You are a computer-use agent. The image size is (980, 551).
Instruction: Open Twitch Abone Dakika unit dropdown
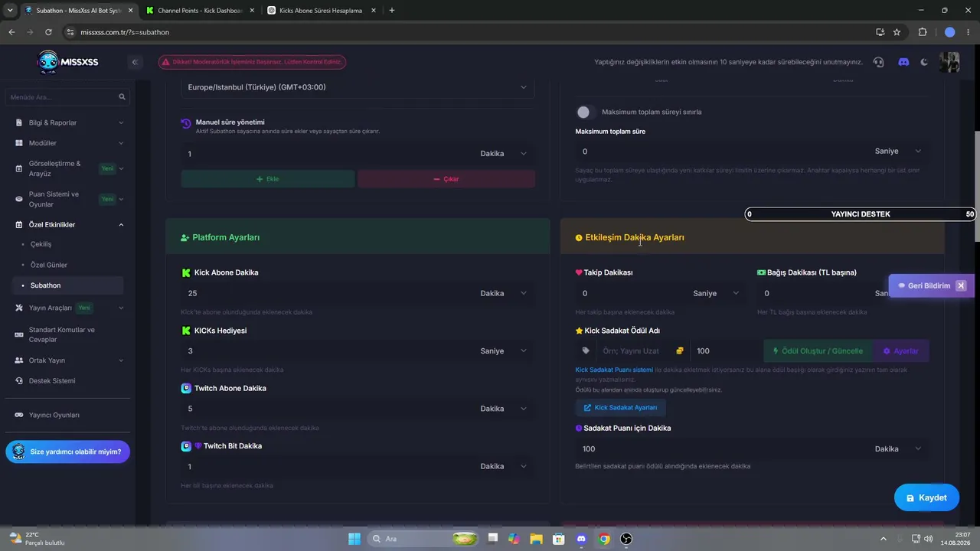pyautogui.click(x=504, y=409)
